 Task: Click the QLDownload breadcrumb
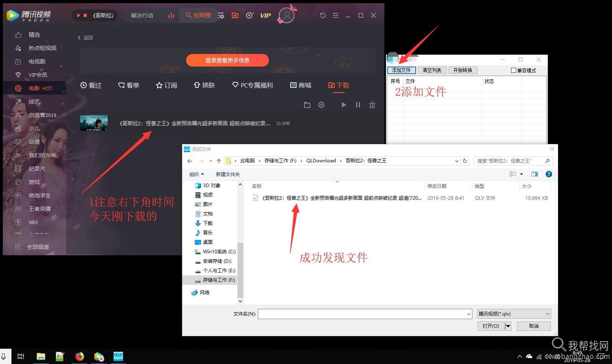(321, 161)
